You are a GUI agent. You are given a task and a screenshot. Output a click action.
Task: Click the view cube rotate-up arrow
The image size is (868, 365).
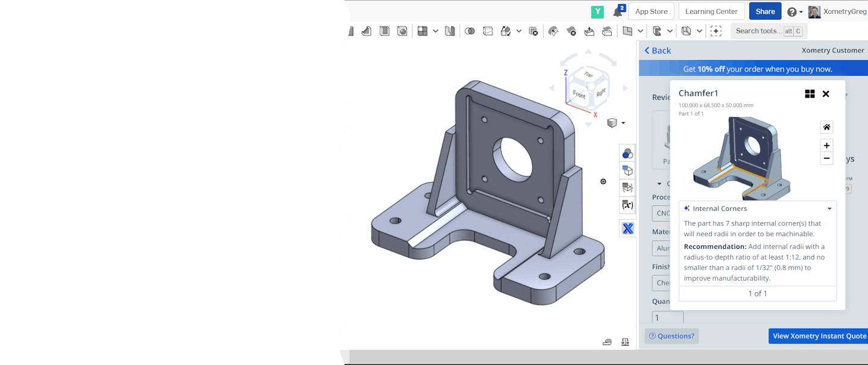589,51
